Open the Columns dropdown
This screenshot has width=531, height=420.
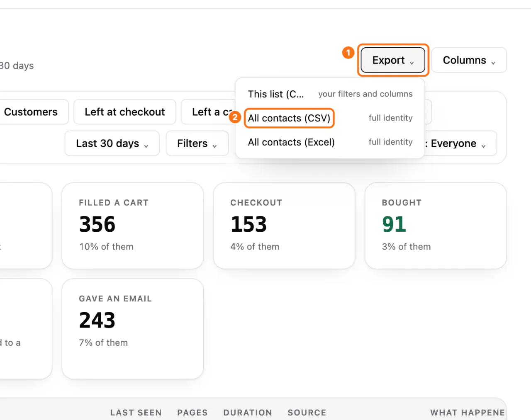tap(469, 60)
